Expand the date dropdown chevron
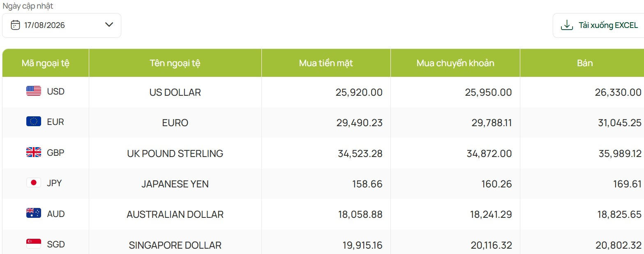Image resolution: width=644 pixels, height=254 pixels. click(109, 25)
